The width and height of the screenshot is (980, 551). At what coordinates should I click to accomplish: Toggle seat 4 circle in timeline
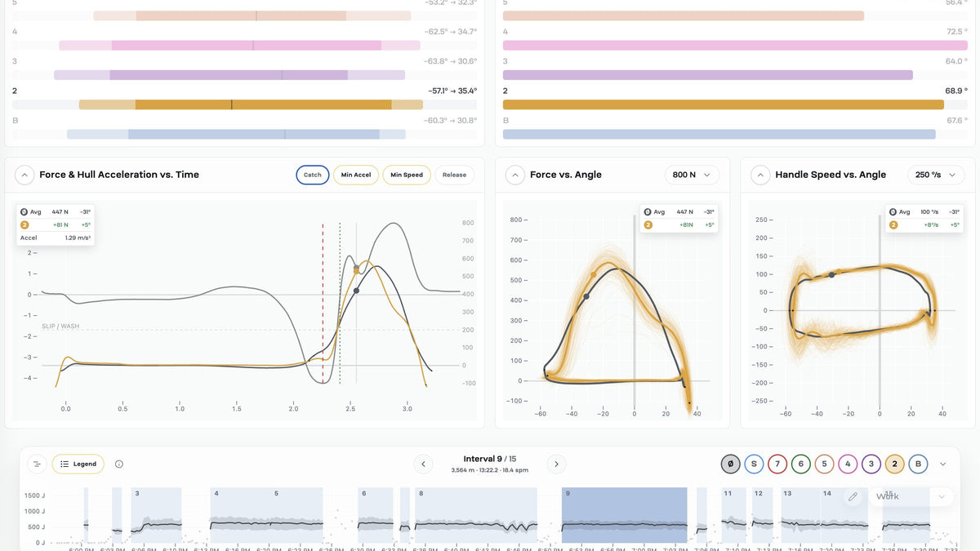click(848, 464)
